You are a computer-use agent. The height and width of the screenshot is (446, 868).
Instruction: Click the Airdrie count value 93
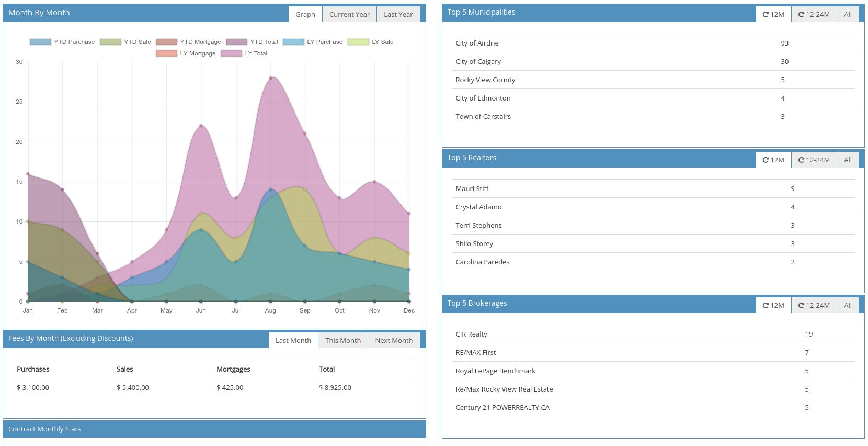pos(784,43)
